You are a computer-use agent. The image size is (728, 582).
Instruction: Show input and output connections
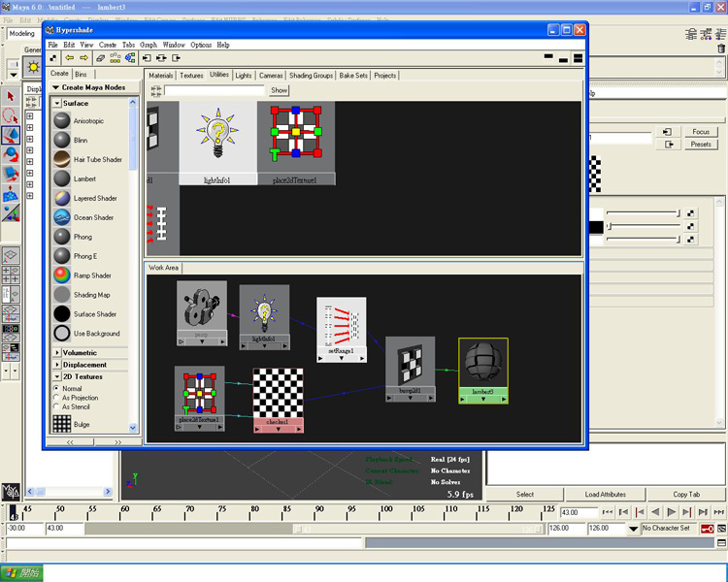(x=161, y=58)
